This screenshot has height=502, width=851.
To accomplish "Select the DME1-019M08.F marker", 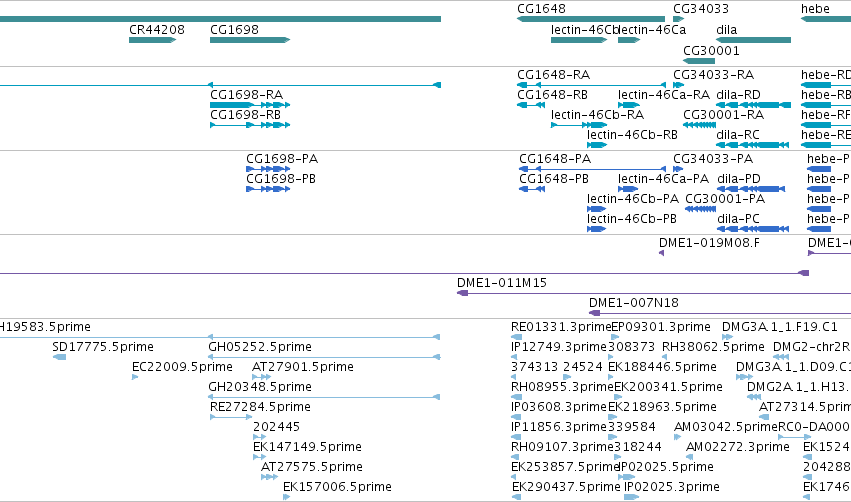I will 662,253.
